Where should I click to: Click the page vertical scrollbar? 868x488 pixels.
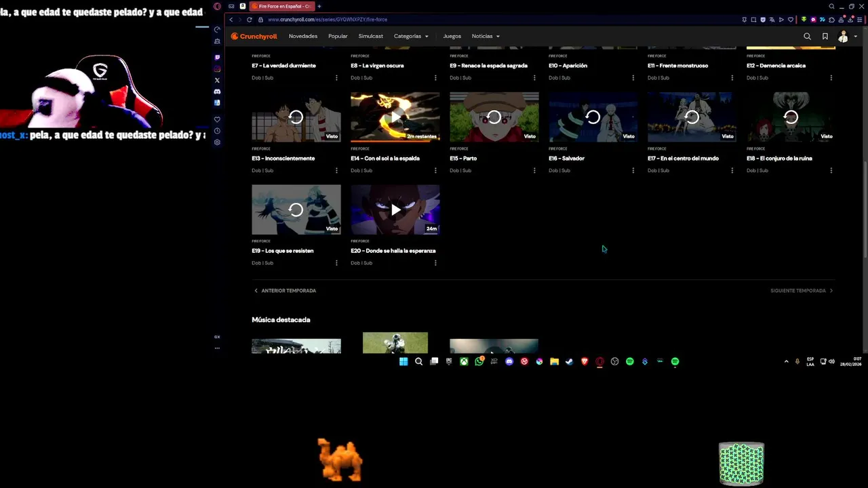(x=865, y=209)
